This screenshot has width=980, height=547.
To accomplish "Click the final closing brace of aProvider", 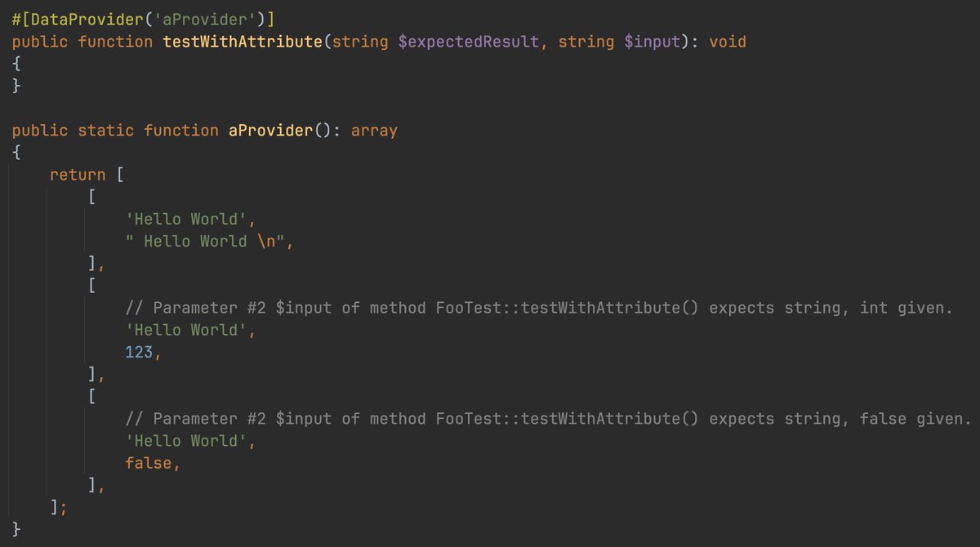I will (x=15, y=529).
